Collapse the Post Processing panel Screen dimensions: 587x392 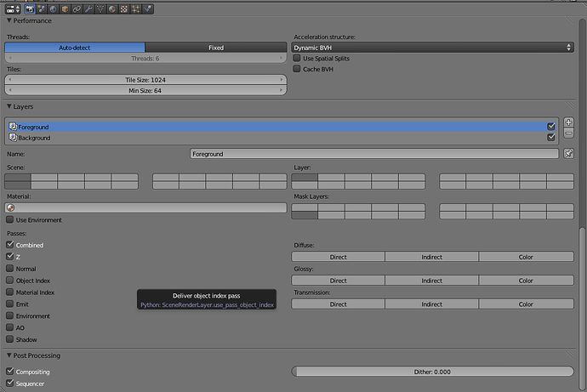tap(9, 355)
